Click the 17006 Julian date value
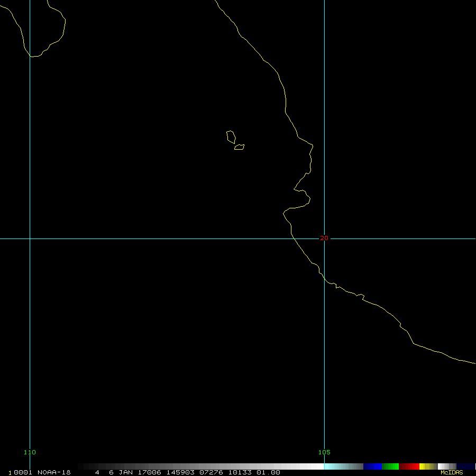 coord(149,472)
